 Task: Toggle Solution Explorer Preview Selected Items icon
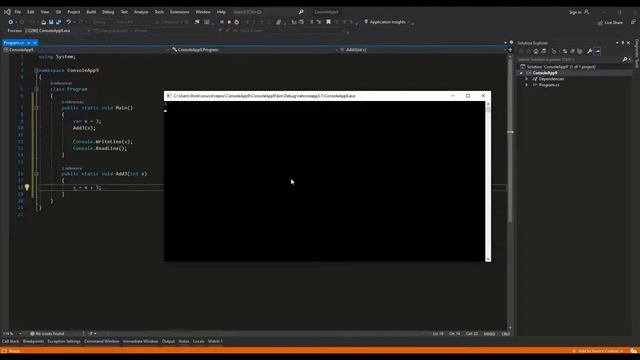coord(598,51)
